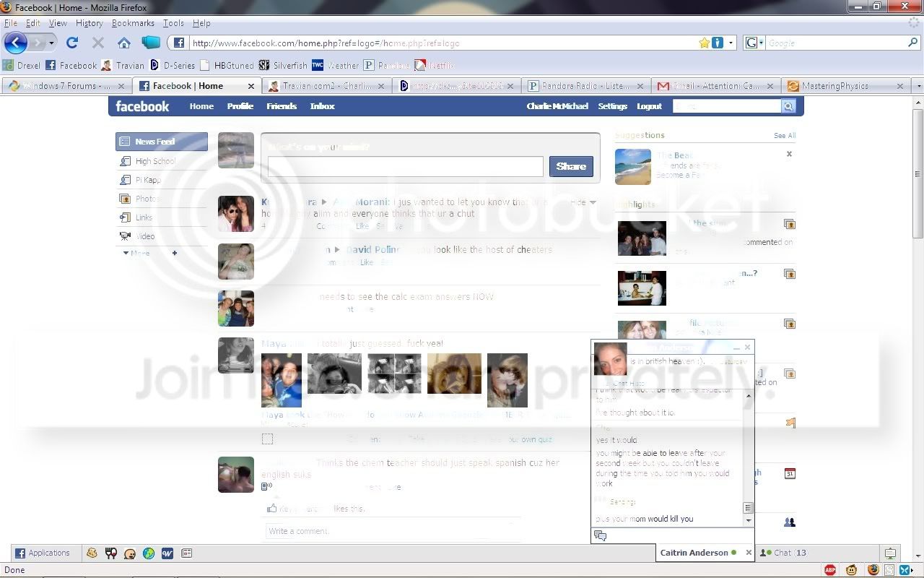Click the chat emoticon icon beside the message box
This screenshot has width=924, height=578.
click(600, 535)
